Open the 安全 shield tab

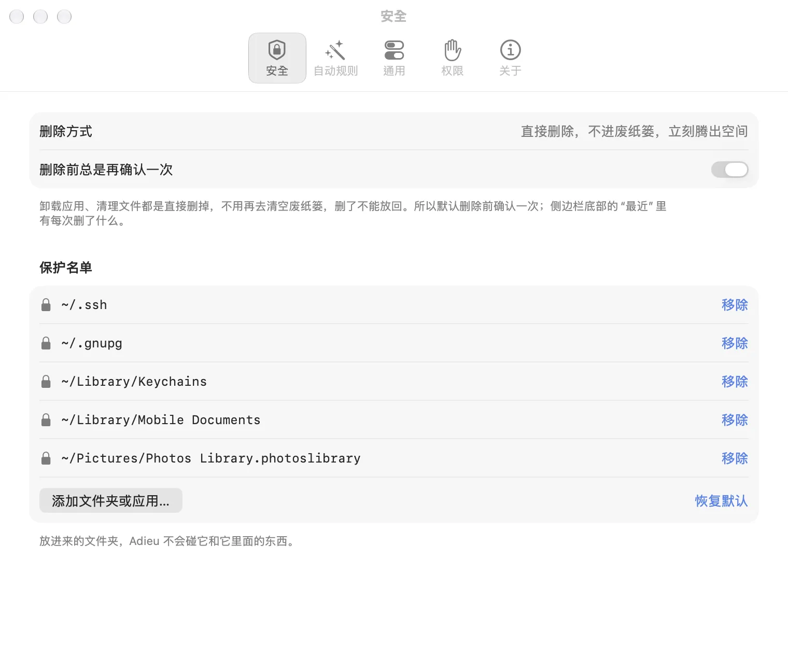277,58
